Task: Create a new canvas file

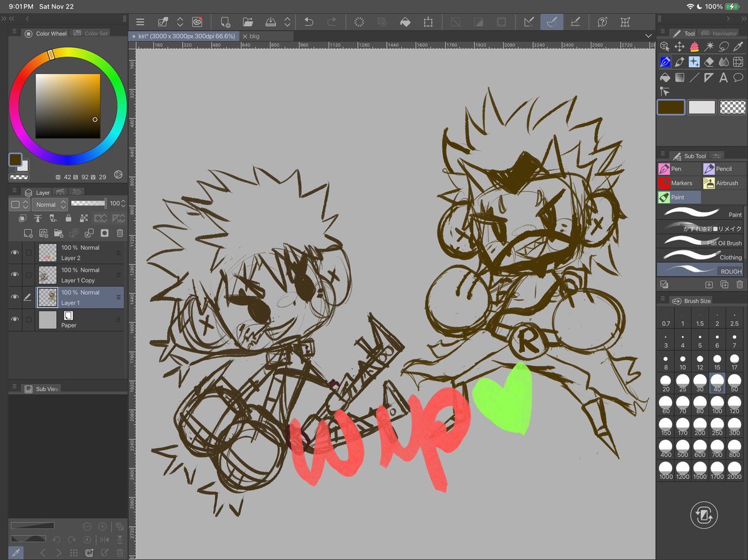Action: click(x=225, y=22)
